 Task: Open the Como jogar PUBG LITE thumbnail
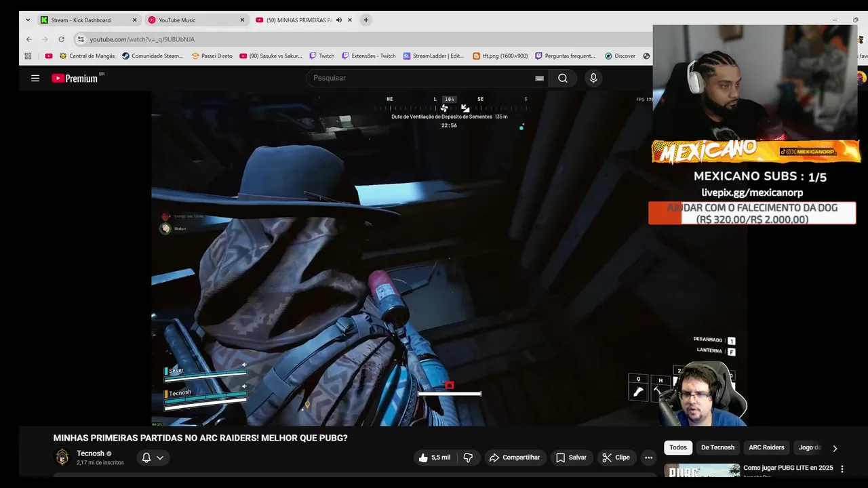pos(702,470)
